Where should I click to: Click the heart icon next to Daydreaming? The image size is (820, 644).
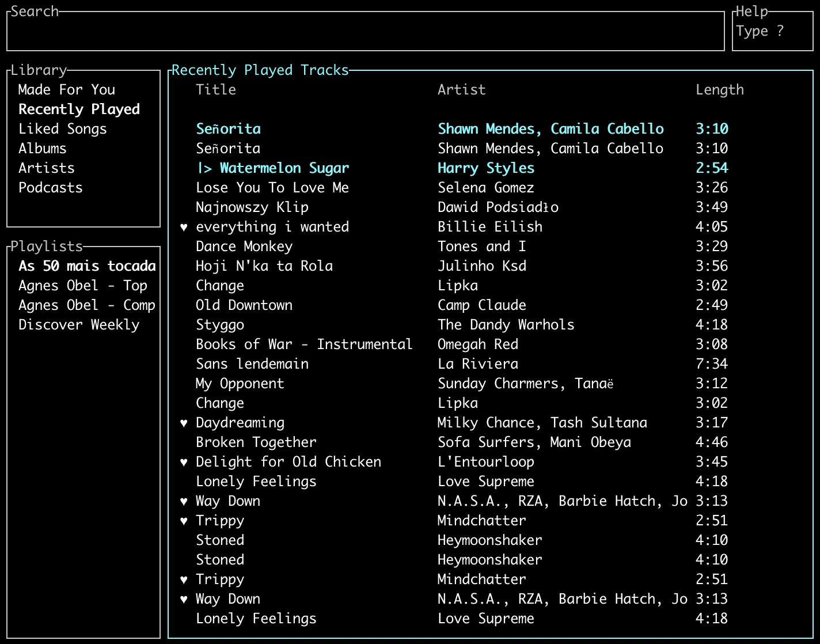[x=184, y=423]
